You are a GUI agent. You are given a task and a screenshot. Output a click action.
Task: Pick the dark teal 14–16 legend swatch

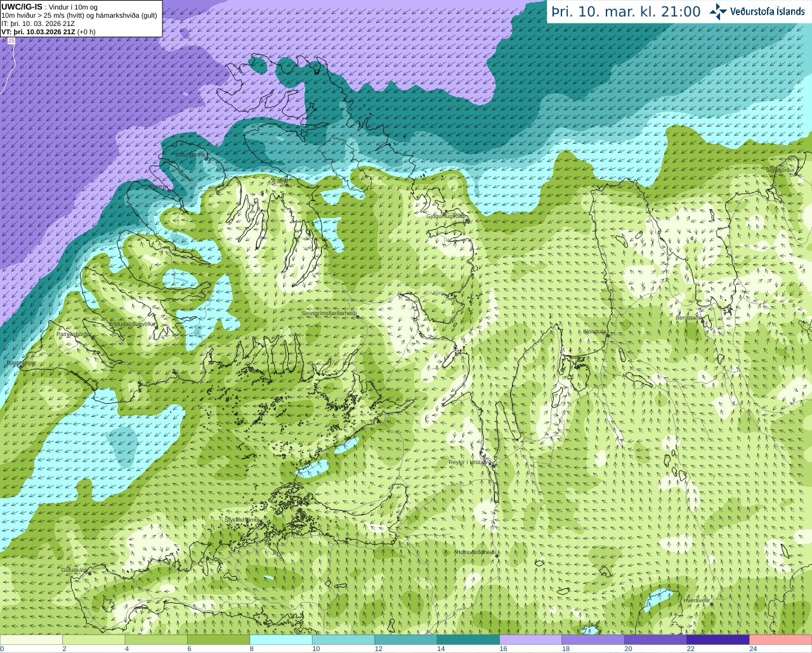coord(468,640)
